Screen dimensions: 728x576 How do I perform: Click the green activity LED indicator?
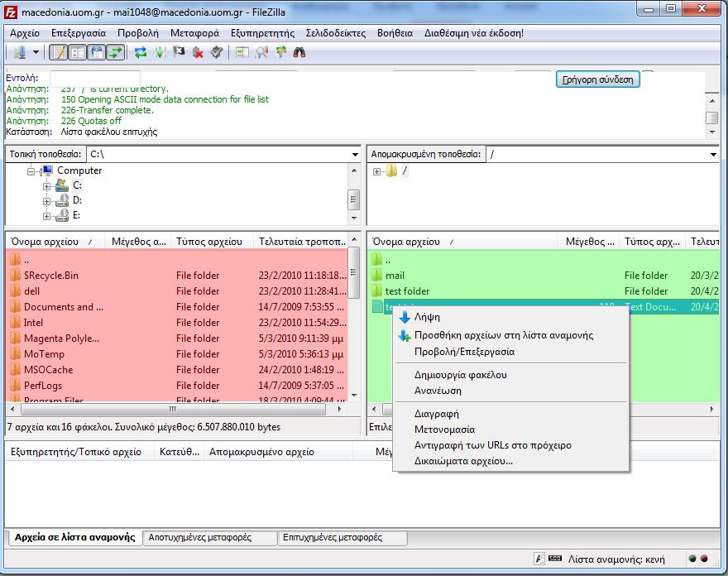(x=692, y=559)
